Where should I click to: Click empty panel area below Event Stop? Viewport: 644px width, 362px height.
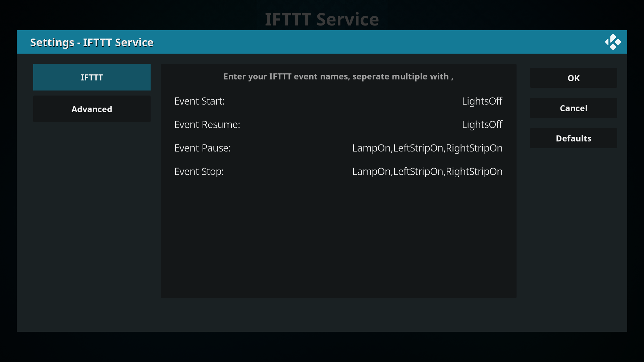(338, 238)
